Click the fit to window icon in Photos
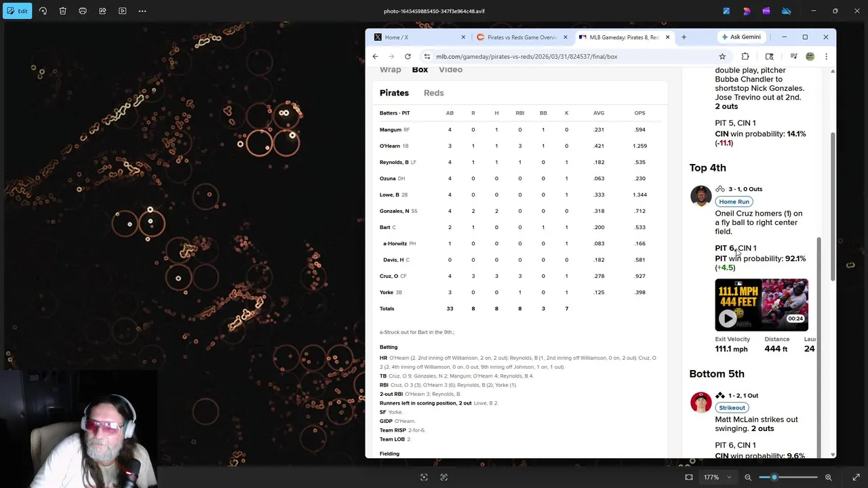 point(689,477)
